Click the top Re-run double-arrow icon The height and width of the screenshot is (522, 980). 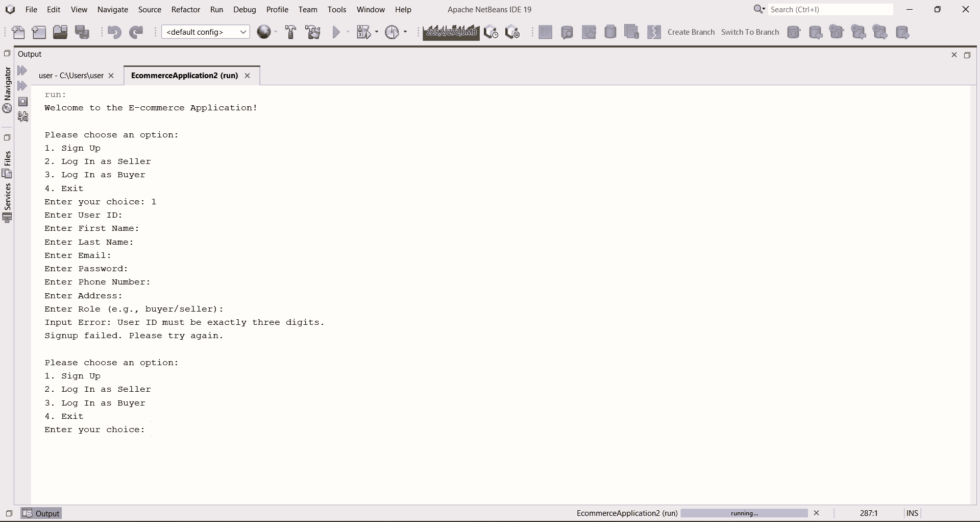(22, 70)
